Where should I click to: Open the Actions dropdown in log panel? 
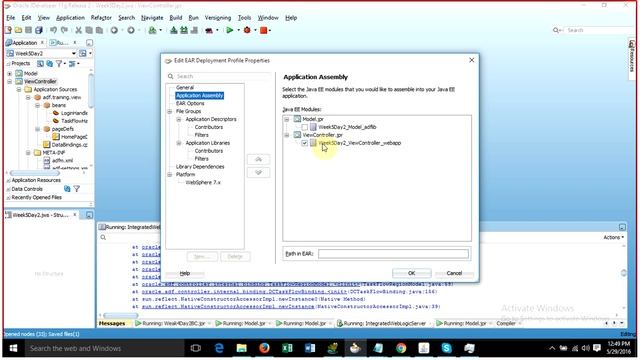pyautogui.click(x=613, y=237)
